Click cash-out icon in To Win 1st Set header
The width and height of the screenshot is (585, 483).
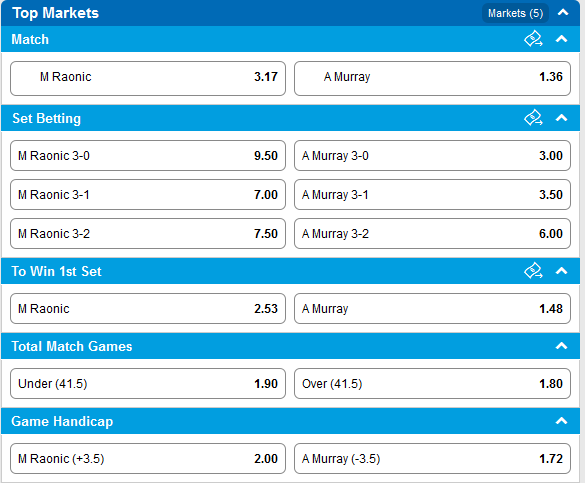(x=533, y=271)
